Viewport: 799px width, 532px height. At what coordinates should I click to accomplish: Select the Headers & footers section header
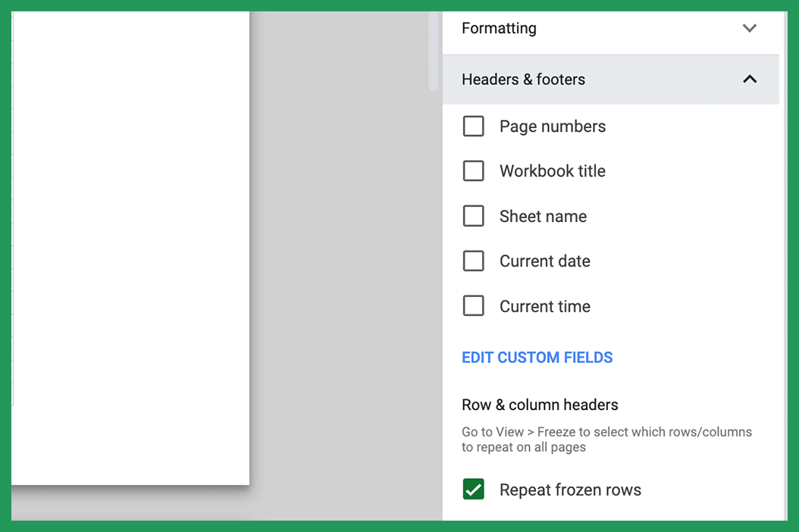point(523,79)
